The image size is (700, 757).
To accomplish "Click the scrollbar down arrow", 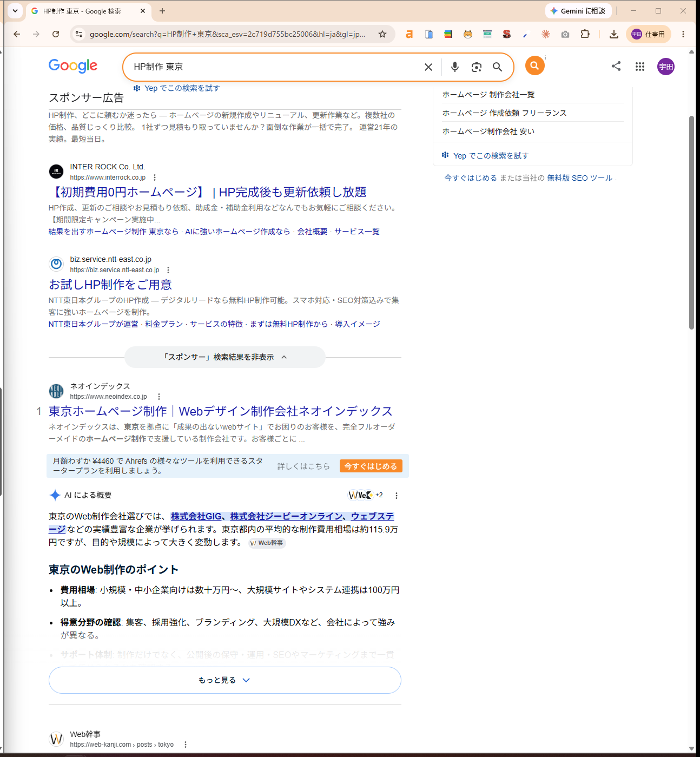I will pyautogui.click(x=692, y=749).
